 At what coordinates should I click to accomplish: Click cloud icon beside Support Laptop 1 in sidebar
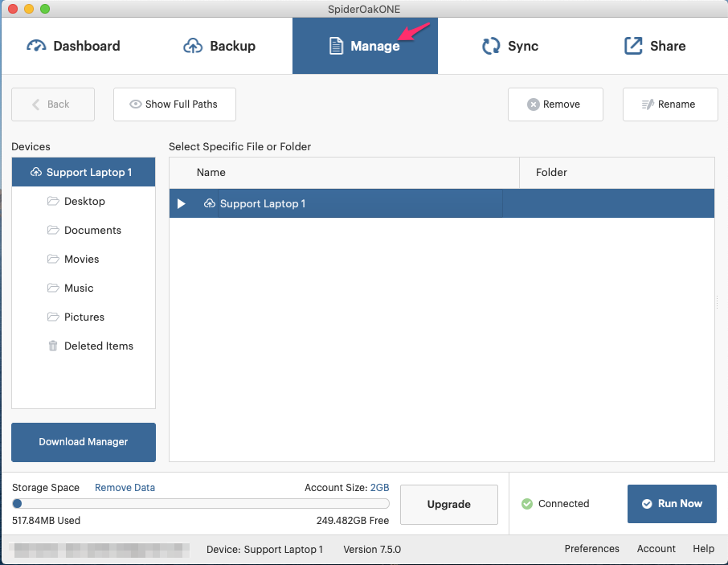point(35,173)
